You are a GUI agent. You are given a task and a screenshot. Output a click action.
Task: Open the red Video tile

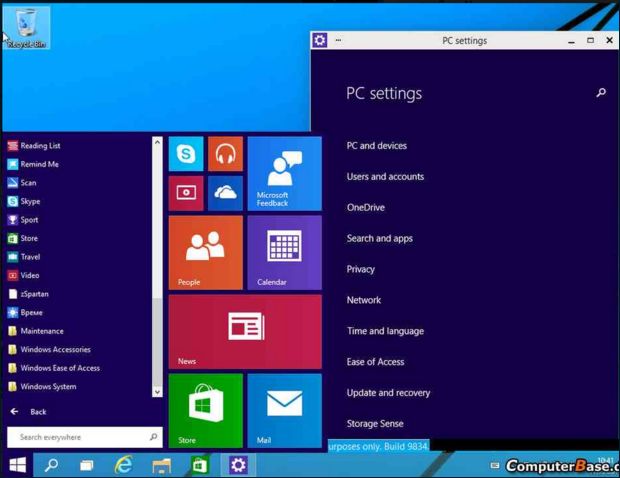tap(186, 193)
